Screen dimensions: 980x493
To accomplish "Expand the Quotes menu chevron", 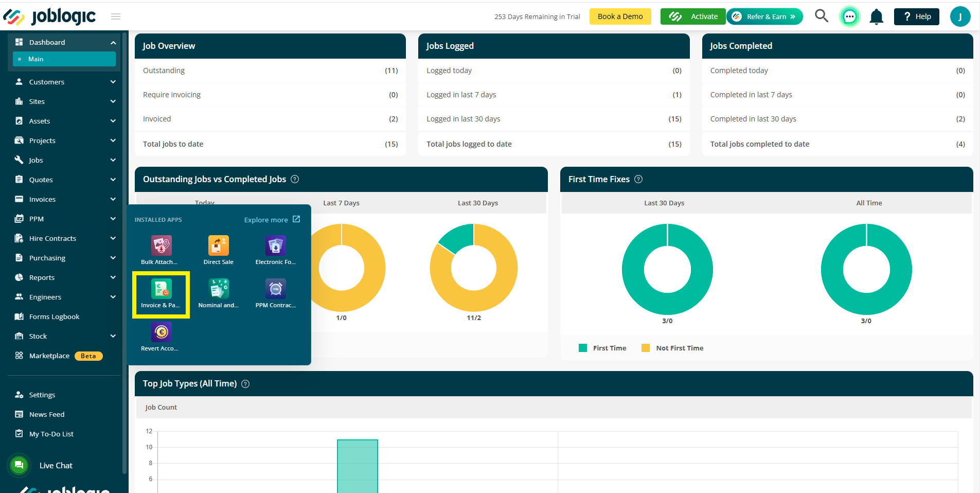I will click(113, 180).
